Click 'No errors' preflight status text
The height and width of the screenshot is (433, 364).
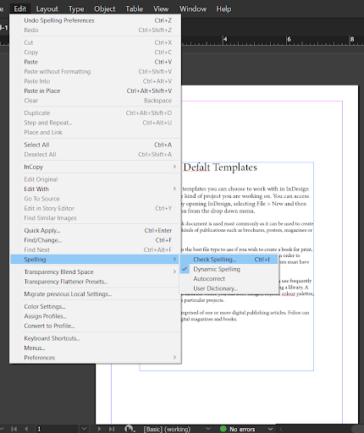coord(242,429)
